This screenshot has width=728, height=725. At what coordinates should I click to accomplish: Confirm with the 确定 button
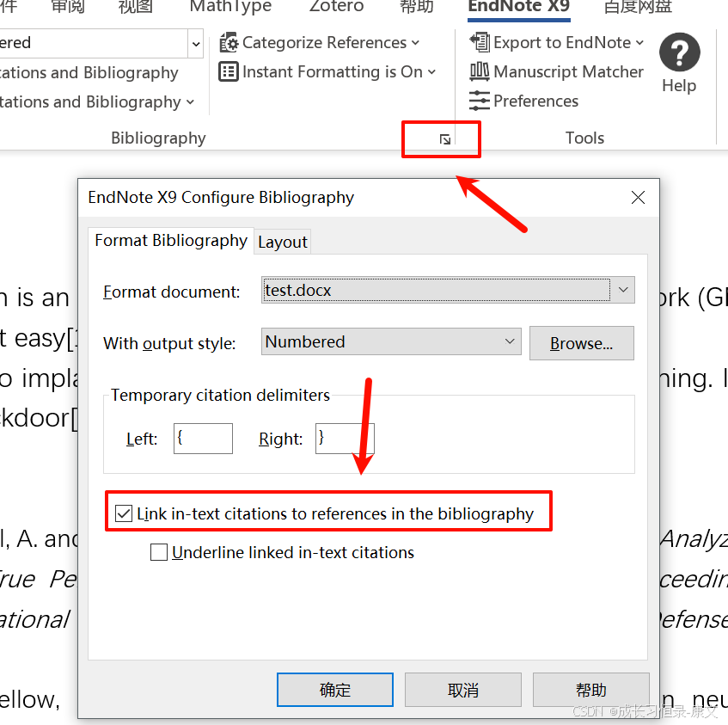tap(334, 690)
